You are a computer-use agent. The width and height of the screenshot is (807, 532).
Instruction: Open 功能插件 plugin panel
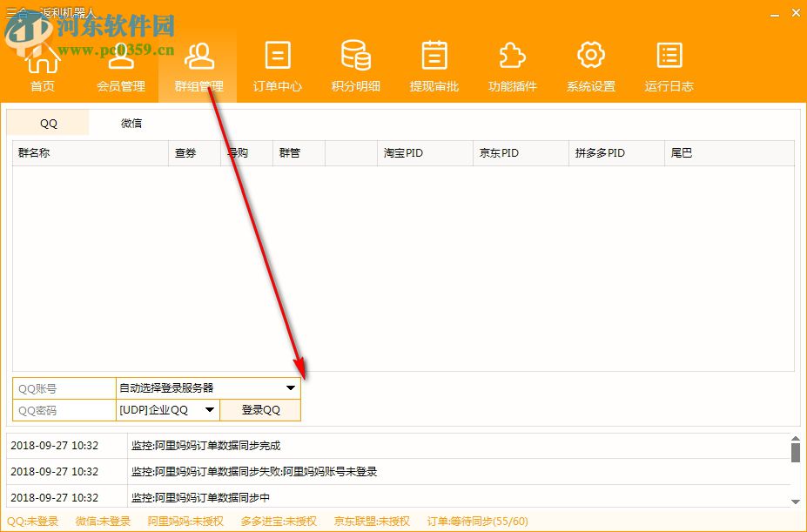coord(511,65)
